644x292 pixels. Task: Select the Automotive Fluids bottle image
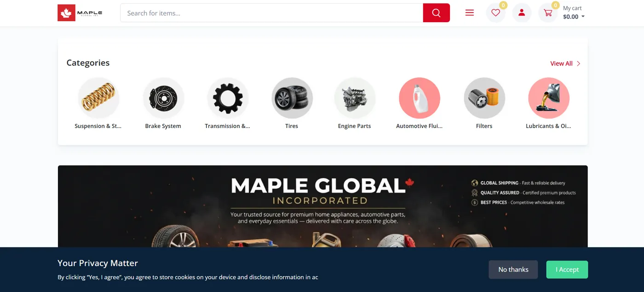(x=420, y=98)
